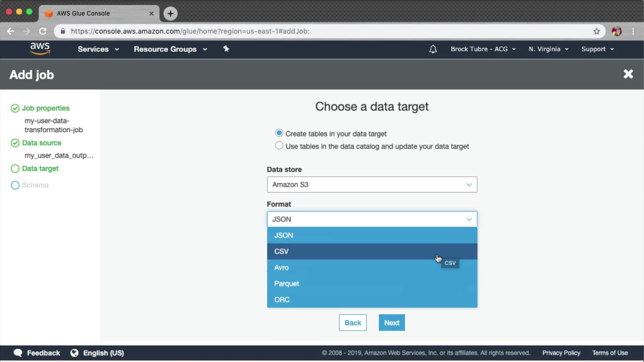The width and height of the screenshot is (644, 362).
Task: Open the Data store Amazon S3 dropdown
Action: (x=372, y=185)
